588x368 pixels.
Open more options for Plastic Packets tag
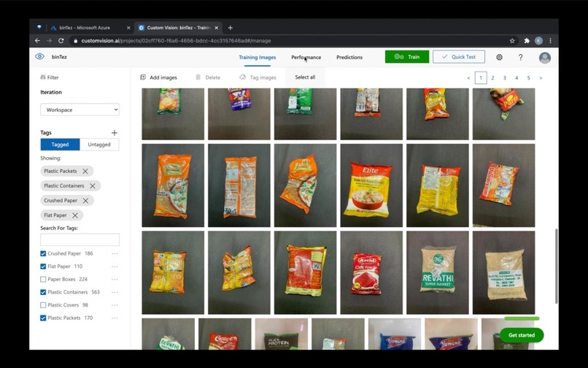[115, 318]
